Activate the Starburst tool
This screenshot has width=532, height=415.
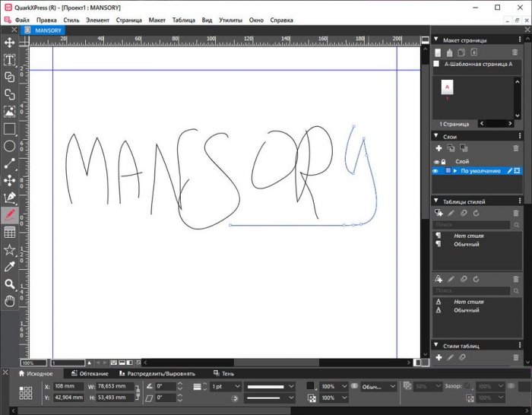tap(10, 249)
